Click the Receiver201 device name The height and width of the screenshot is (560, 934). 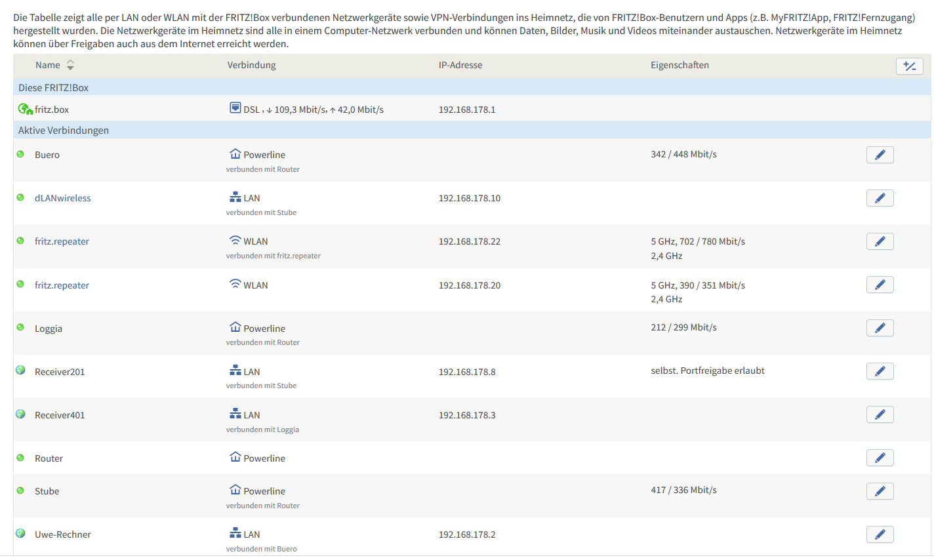tap(60, 372)
